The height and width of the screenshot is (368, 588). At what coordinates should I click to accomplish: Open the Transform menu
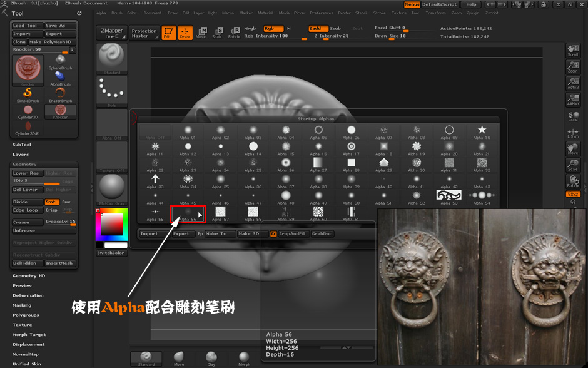(435, 13)
